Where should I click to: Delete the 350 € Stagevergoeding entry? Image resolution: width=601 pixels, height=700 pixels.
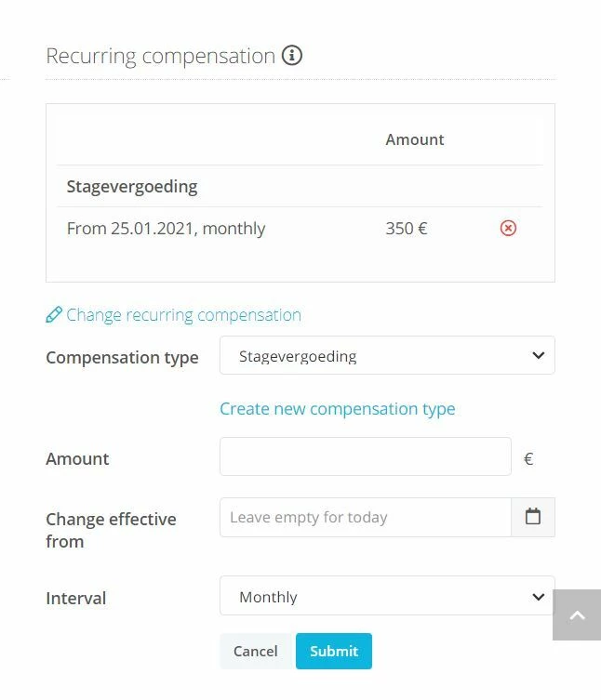click(508, 228)
